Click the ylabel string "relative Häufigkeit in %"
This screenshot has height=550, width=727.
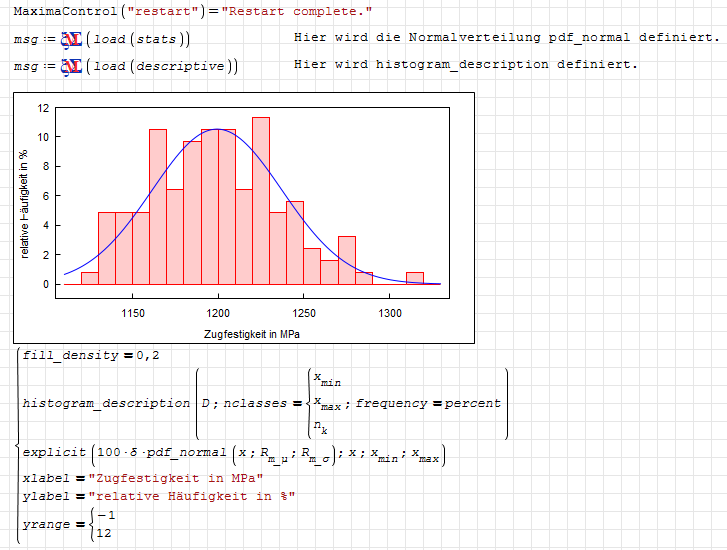[x=191, y=497]
